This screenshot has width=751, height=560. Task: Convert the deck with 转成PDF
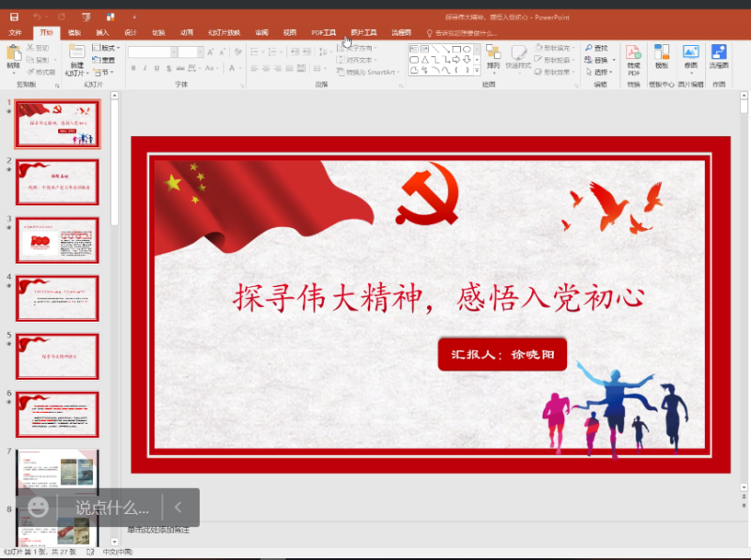[x=634, y=59]
